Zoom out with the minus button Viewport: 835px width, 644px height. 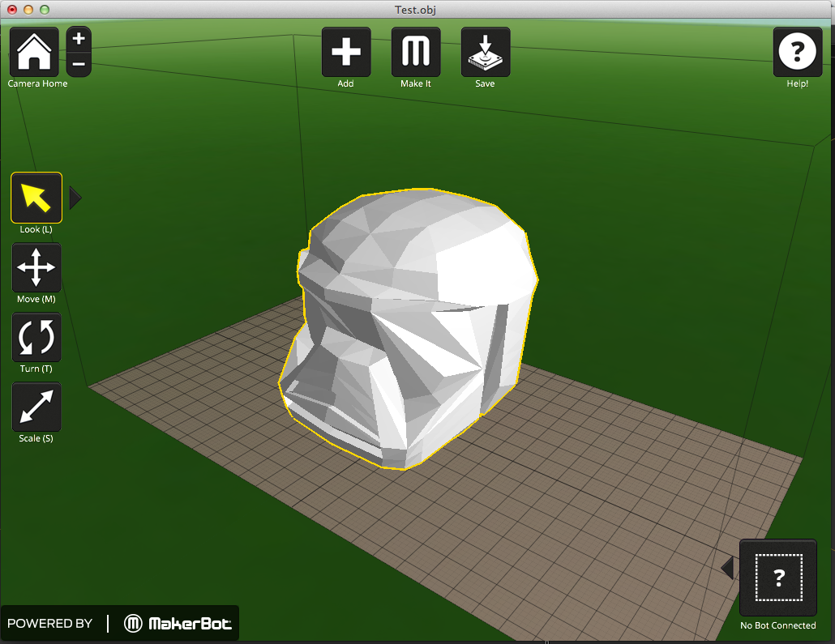click(79, 65)
